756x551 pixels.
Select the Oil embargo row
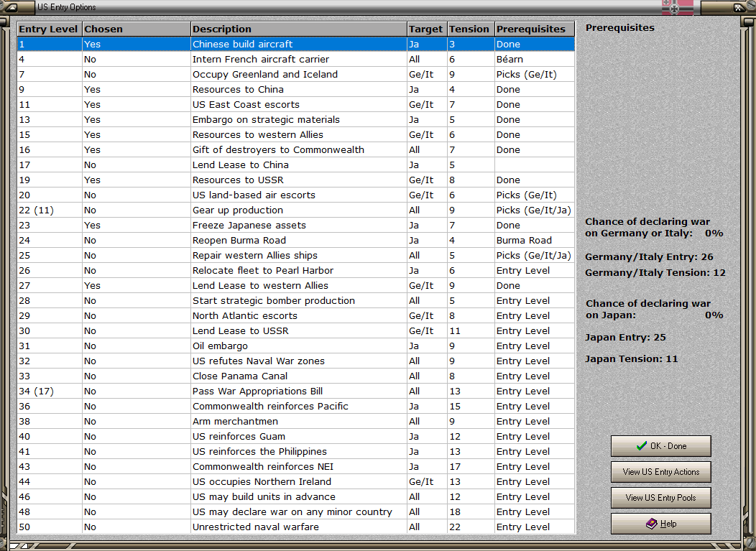pos(296,346)
